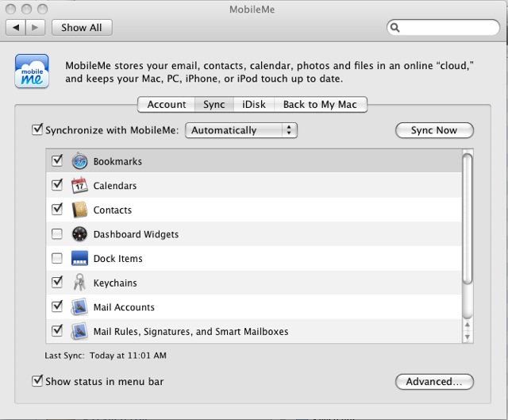Open the Automatically sync frequency dropdown
The width and height of the screenshot is (508, 420).
tap(241, 130)
